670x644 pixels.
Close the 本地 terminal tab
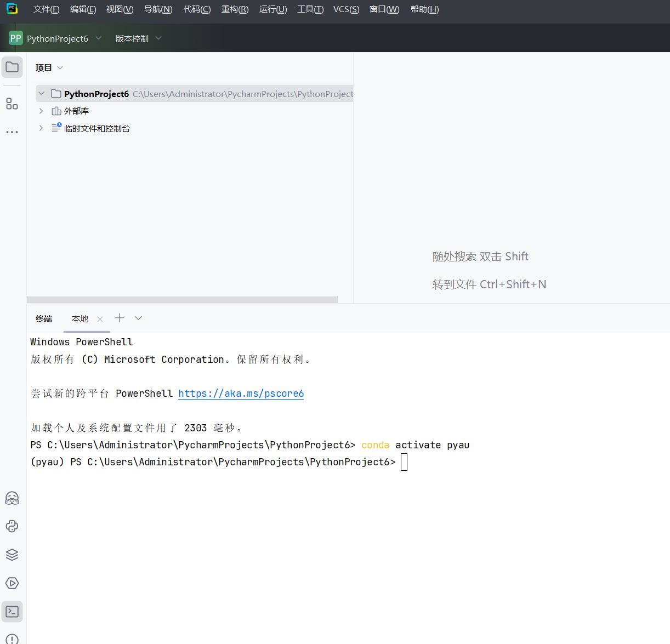click(100, 319)
